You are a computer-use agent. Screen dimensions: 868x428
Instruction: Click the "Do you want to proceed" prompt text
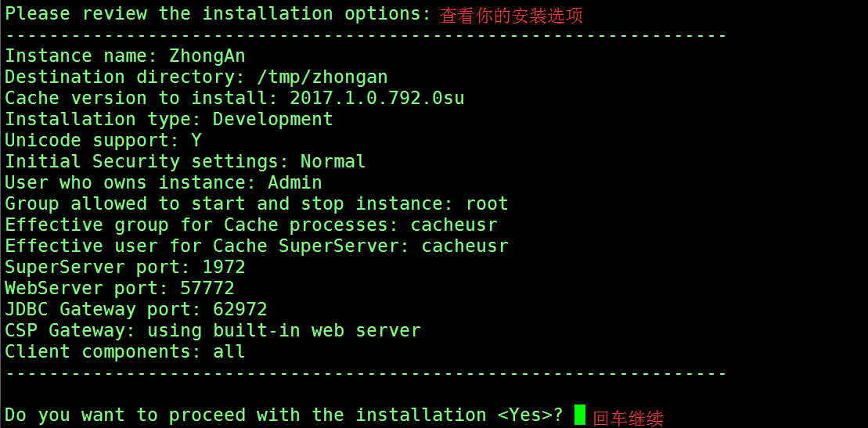pos(284,415)
